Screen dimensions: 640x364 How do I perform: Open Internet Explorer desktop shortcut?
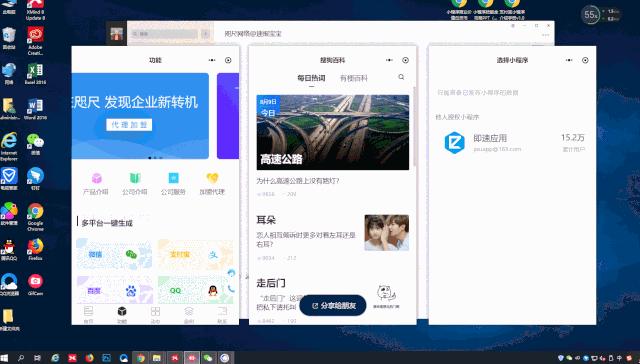[9, 146]
